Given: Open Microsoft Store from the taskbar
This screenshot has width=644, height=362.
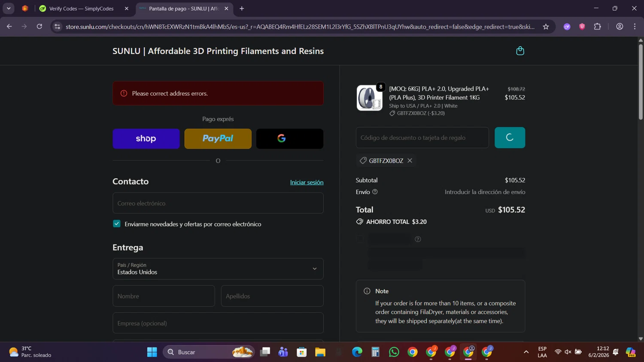Looking at the screenshot, I should (x=302, y=352).
